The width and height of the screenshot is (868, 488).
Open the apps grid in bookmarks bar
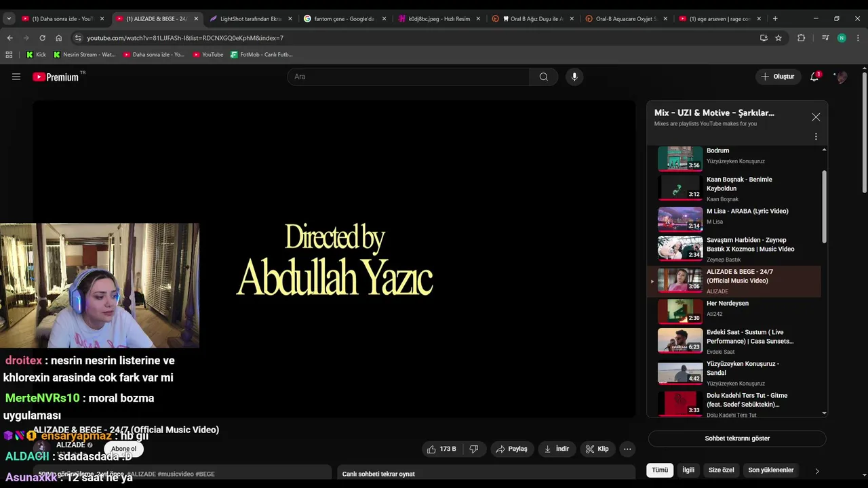(x=9, y=54)
